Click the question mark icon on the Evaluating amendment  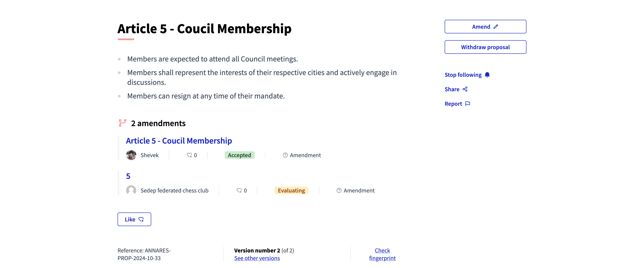(339, 190)
